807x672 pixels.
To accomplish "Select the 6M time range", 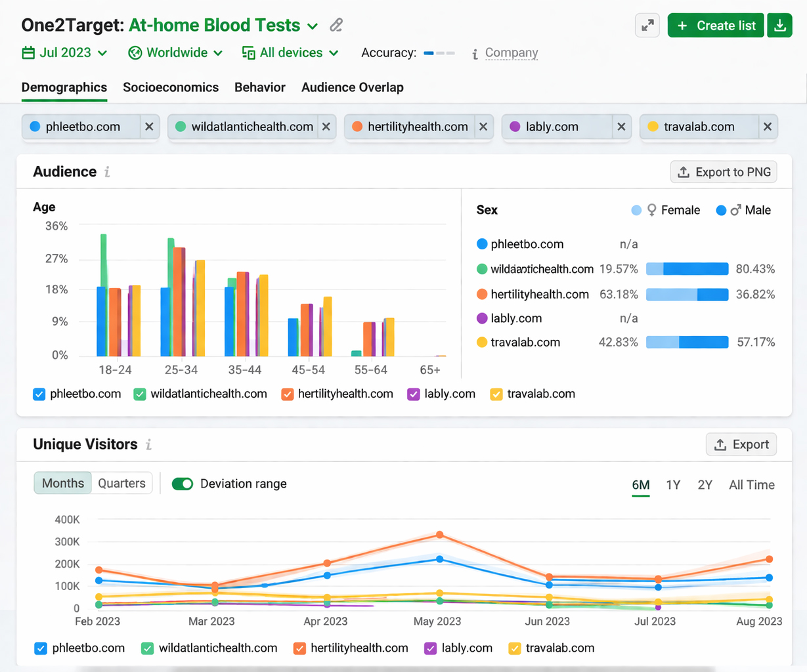I will tap(641, 485).
